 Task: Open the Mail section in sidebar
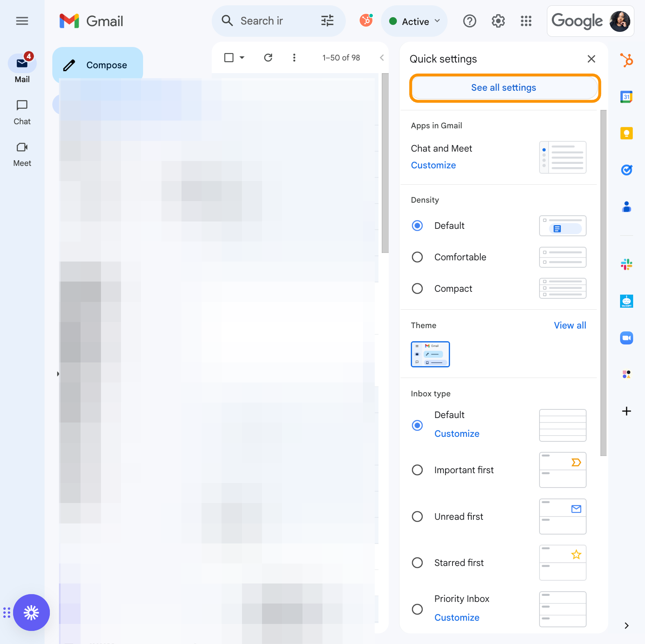[22, 69]
